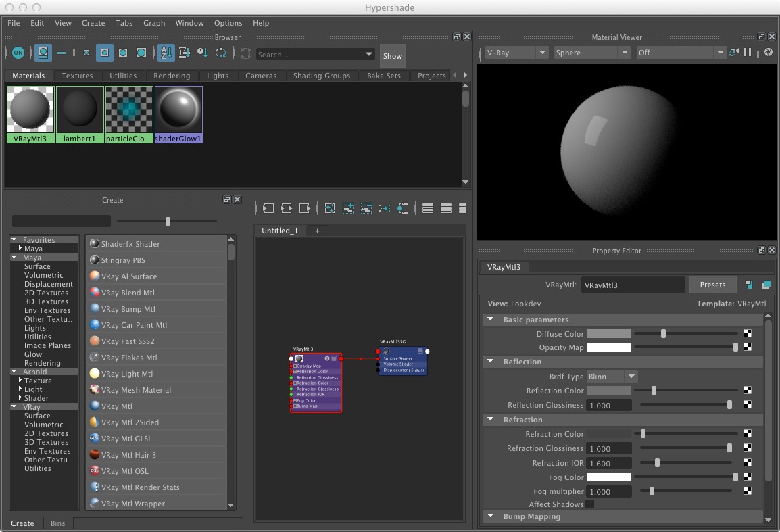Collapse the Bump Mapping section
This screenshot has height=532, width=780.
pyautogui.click(x=491, y=516)
